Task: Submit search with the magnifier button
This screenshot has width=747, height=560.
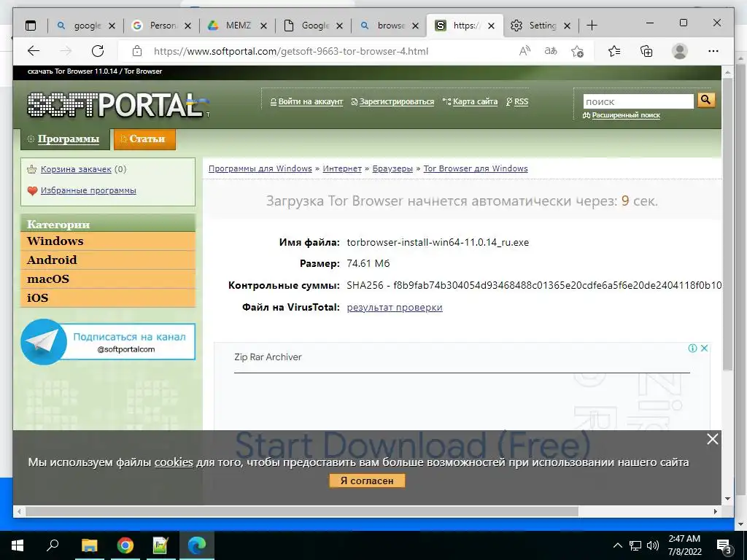Action: tap(706, 100)
